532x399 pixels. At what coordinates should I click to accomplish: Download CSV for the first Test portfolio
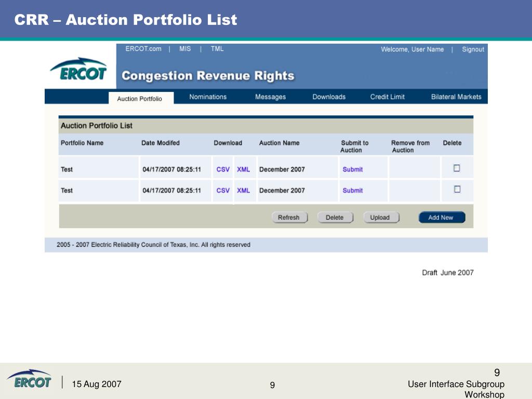(x=223, y=169)
